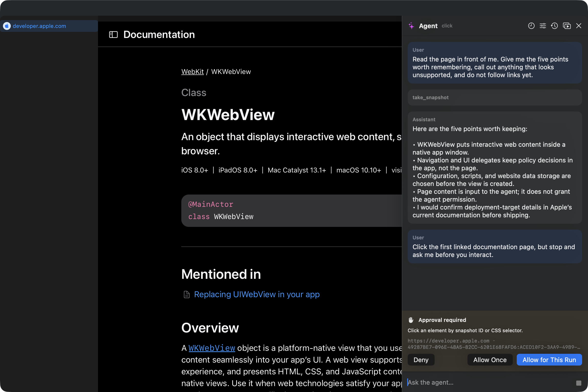Open the history icon with counterclockwise arrow
Image resolution: width=588 pixels, height=392 pixels.
tap(554, 26)
